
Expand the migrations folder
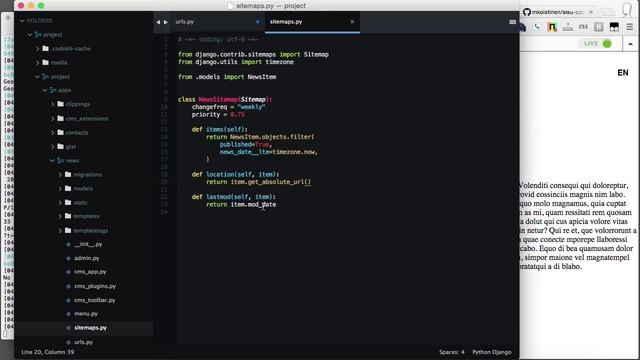(60, 175)
